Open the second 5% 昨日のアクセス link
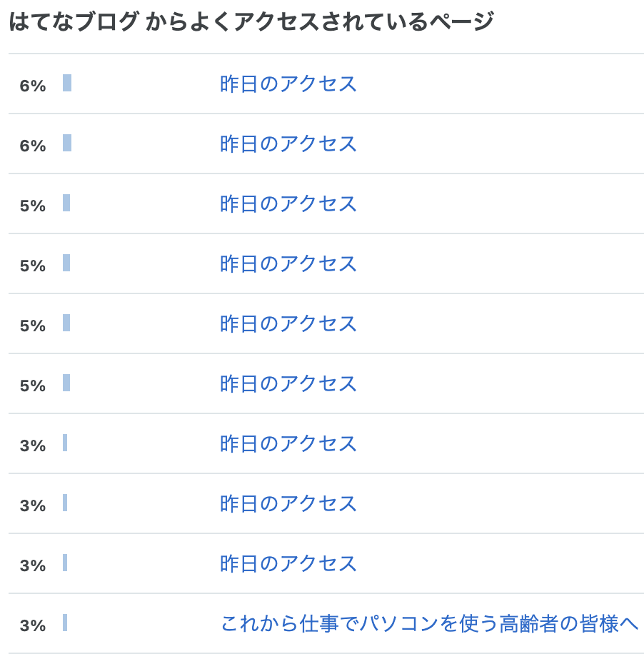This screenshot has height=654, width=644. 288,264
